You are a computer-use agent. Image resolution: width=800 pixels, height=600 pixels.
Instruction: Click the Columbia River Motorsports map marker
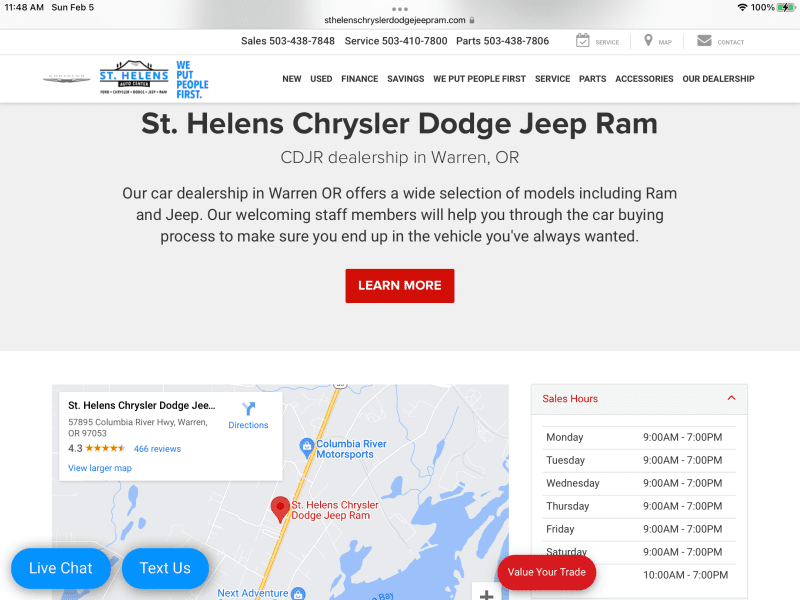[306, 446]
